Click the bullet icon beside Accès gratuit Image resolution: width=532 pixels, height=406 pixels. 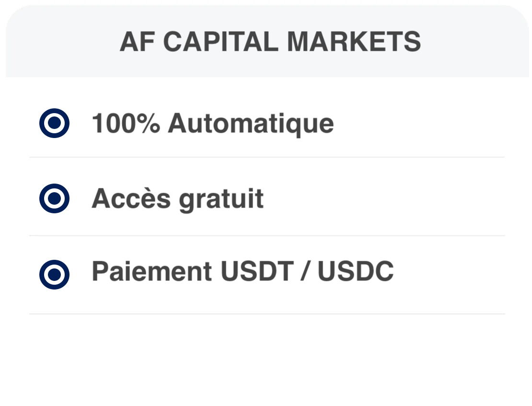pyautogui.click(x=54, y=197)
